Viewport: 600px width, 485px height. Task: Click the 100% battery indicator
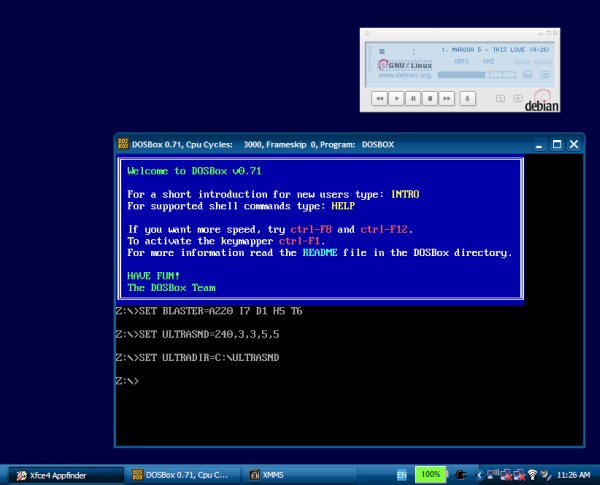(430, 475)
